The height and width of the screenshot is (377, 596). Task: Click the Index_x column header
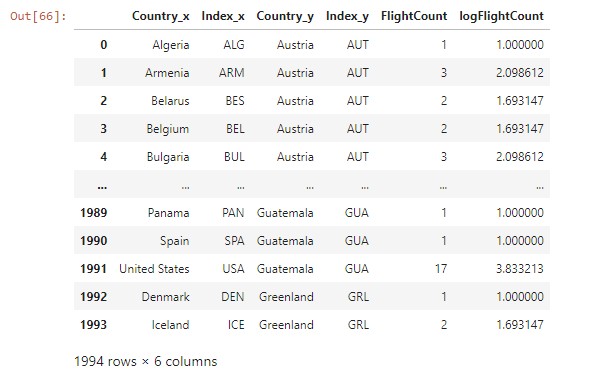(223, 16)
